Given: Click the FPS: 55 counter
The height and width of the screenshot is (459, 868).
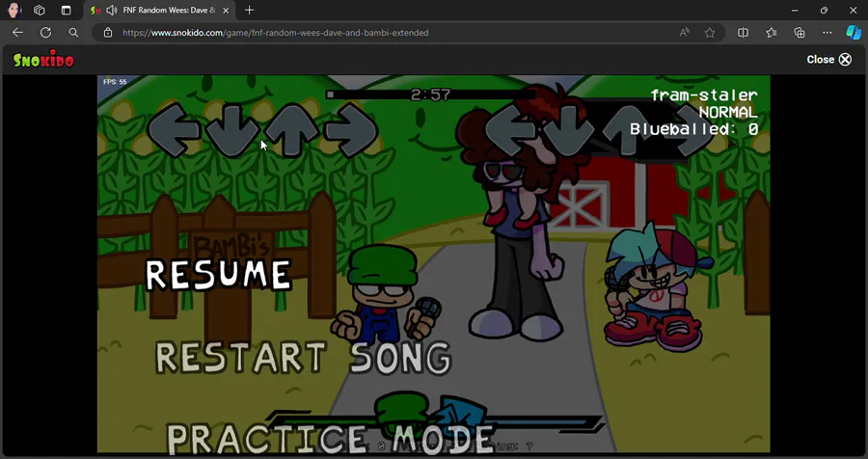Looking at the screenshot, I should tap(115, 82).
